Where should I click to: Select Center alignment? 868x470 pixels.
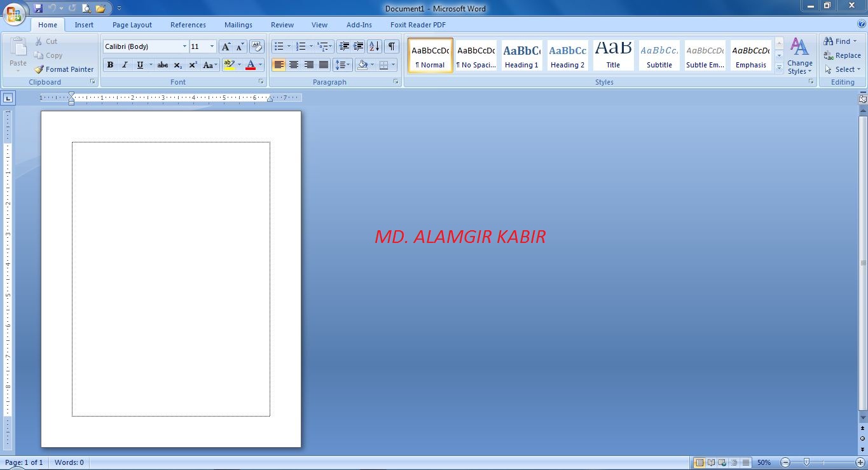[294, 65]
